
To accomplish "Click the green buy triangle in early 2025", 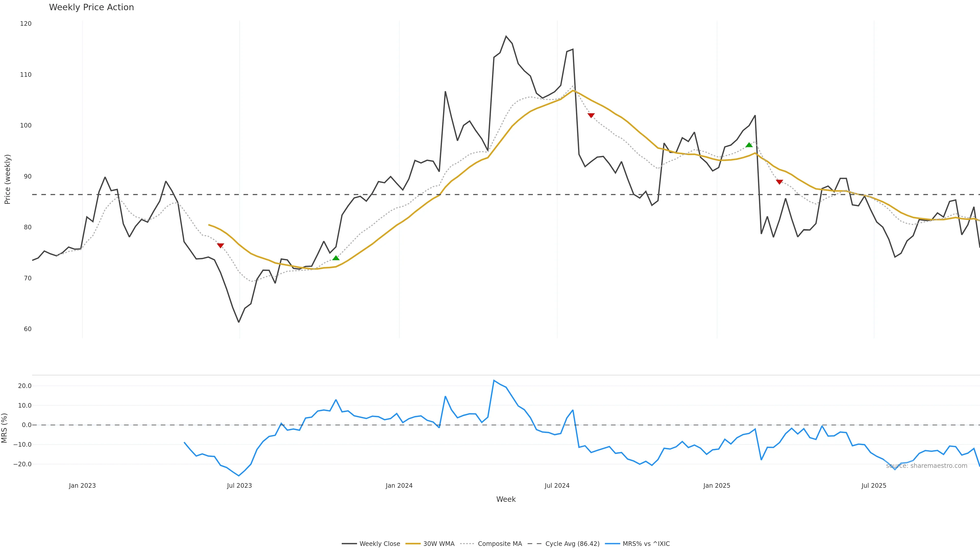I will pyautogui.click(x=749, y=145).
